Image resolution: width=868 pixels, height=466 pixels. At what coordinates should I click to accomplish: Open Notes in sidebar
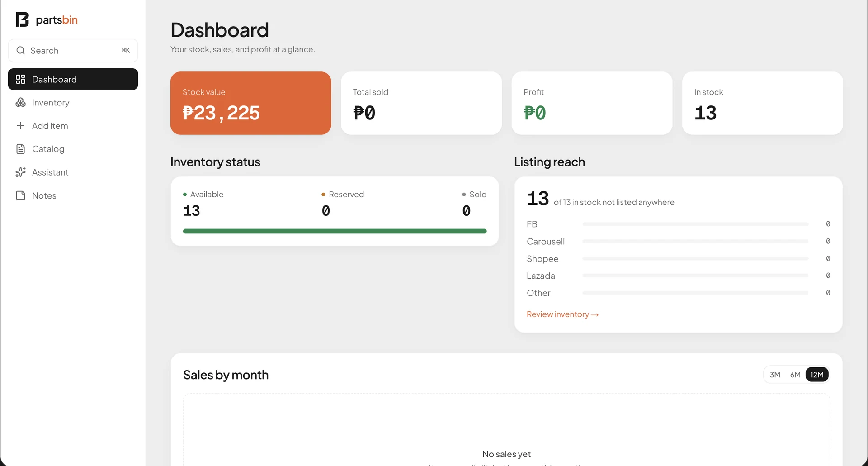coord(73,195)
